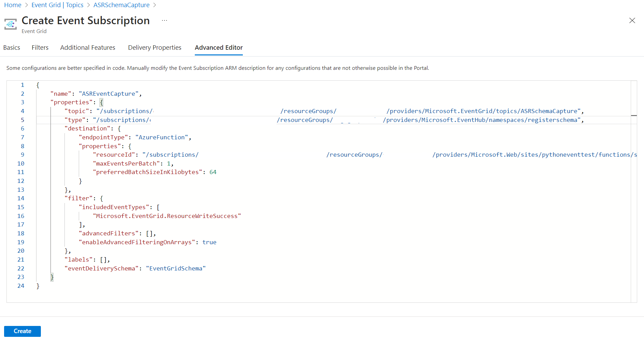Open the more options ellipsis menu
Viewport: 644px width, 344px height.
(x=164, y=20)
